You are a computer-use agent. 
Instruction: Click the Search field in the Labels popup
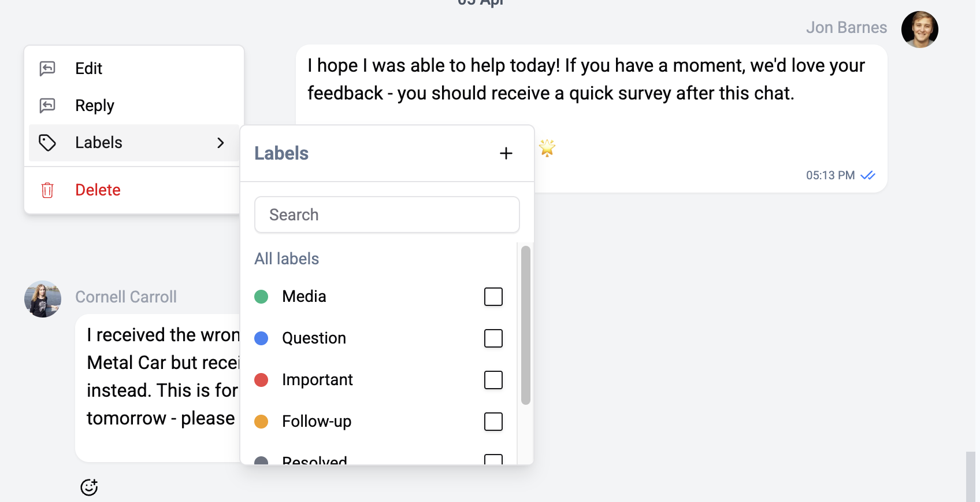click(387, 214)
